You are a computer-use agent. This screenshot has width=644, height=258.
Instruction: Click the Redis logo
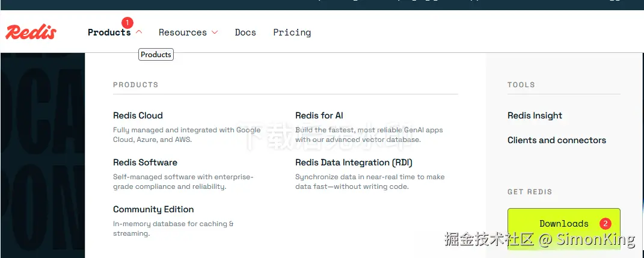point(31,32)
